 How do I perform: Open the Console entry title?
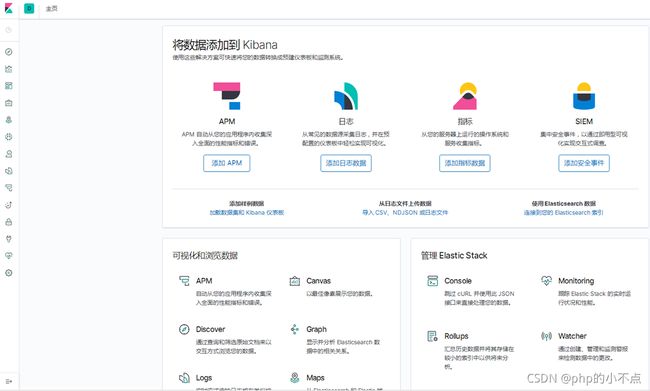click(458, 281)
